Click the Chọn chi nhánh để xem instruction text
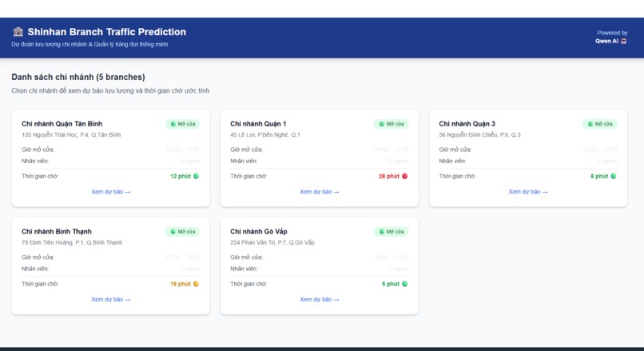Viewport: 644px width, 351px height. point(110,90)
